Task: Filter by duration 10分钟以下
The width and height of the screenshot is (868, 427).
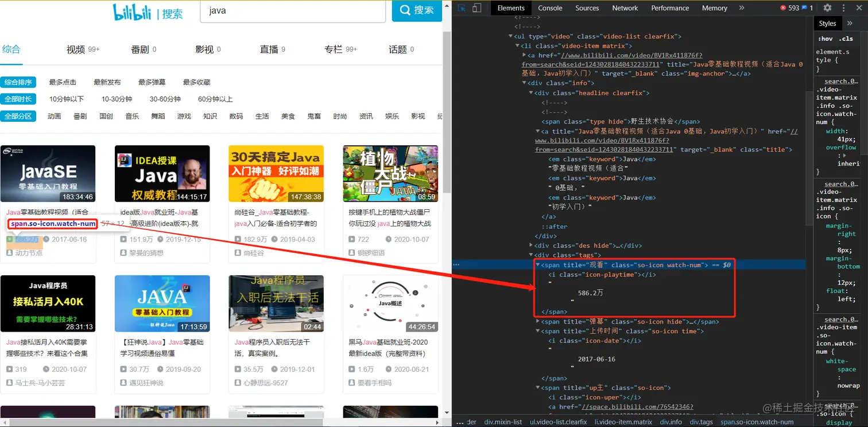Action: pyautogui.click(x=67, y=99)
